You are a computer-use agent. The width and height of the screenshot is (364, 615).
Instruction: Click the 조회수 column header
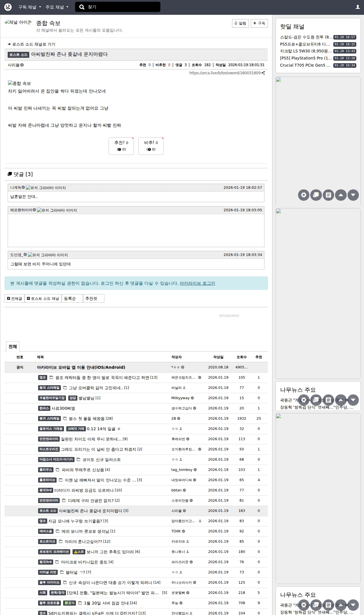(242, 357)
